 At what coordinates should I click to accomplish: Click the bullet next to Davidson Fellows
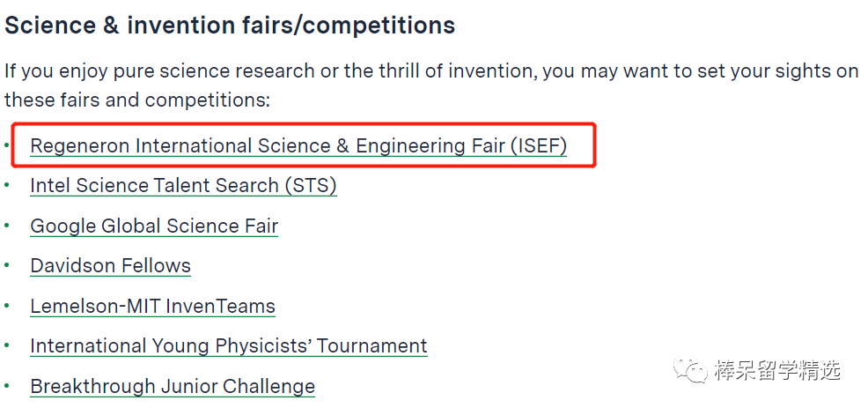point(7,264)
